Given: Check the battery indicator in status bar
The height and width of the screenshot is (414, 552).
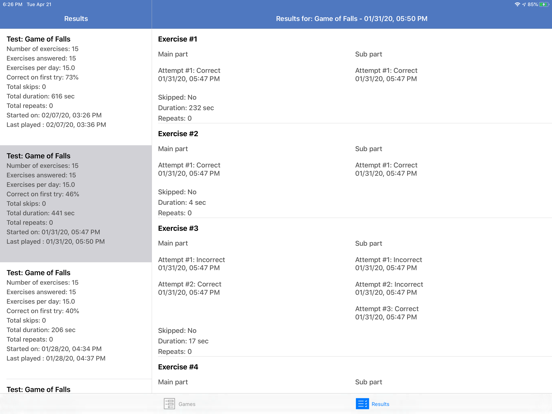Looking at the screenshot, I should pos(544,4).
